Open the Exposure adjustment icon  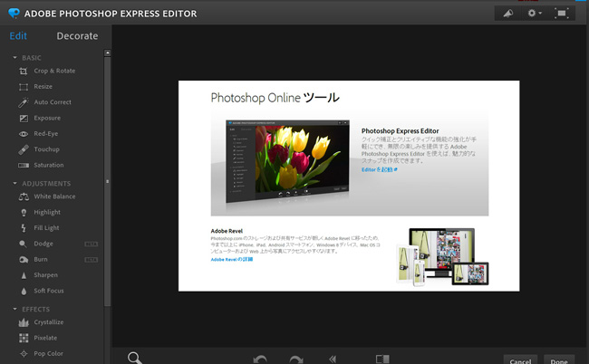click(24, 119)
